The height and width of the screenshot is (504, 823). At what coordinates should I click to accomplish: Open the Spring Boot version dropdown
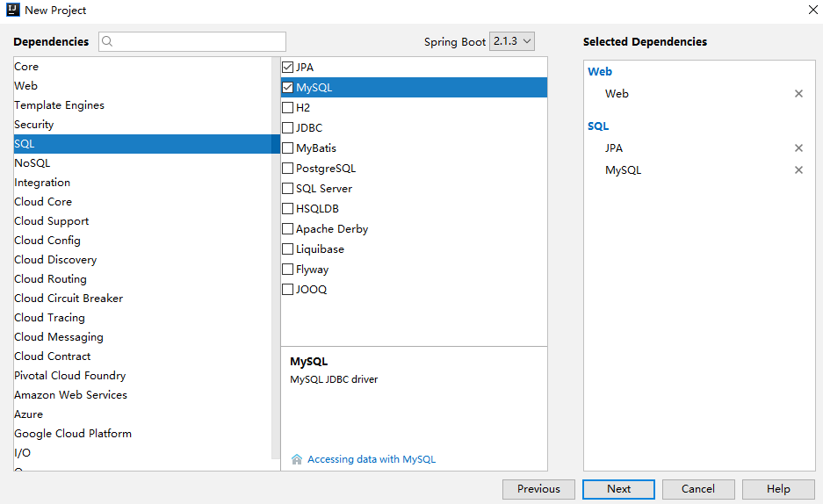513,41
